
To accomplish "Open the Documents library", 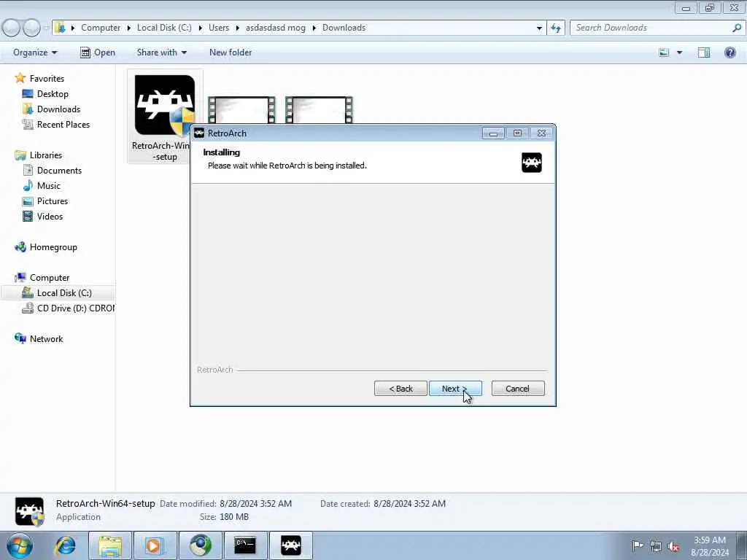I will (59, 171).
